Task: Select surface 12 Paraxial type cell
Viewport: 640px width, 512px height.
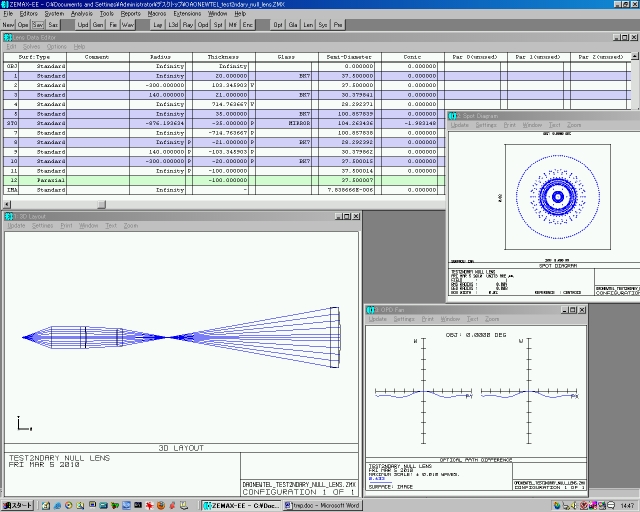Action: pyautogui.click(x=42, y=180)
